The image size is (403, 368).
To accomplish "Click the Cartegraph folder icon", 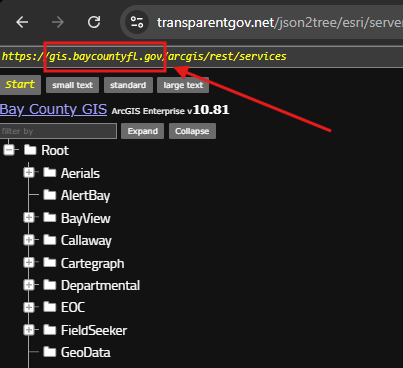I will pyautogui.click(x=50, y=262).
